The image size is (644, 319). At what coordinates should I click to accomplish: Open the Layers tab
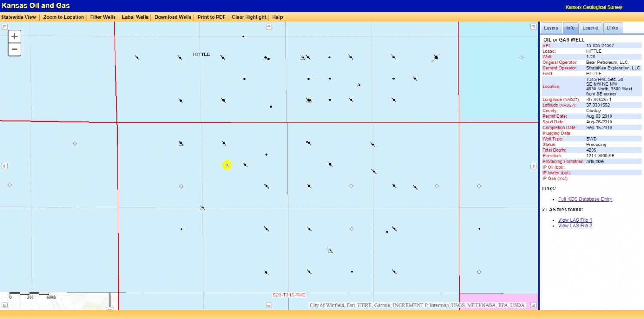[551, 28]
